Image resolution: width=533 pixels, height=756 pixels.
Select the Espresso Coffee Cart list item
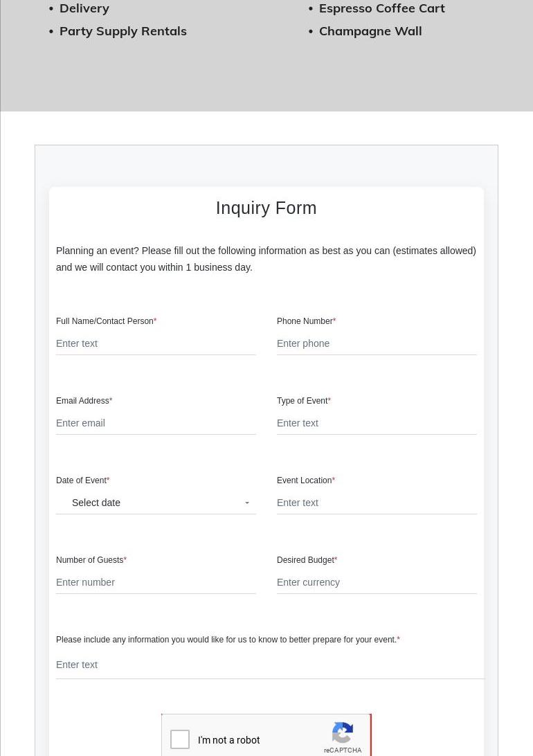coord(381,8)
